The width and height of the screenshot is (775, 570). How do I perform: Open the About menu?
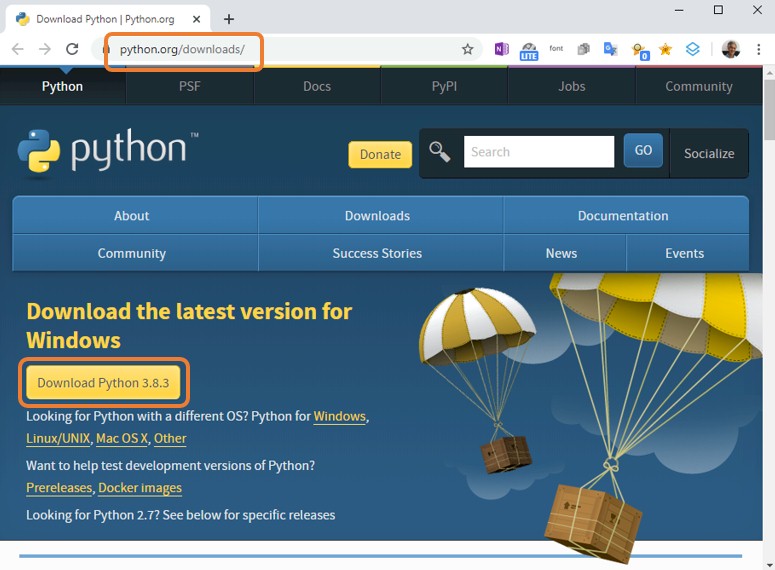(131, 216)
